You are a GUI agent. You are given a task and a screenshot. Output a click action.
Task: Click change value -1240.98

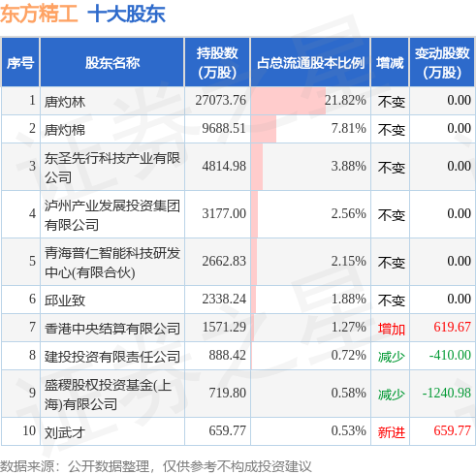point(447,393)
